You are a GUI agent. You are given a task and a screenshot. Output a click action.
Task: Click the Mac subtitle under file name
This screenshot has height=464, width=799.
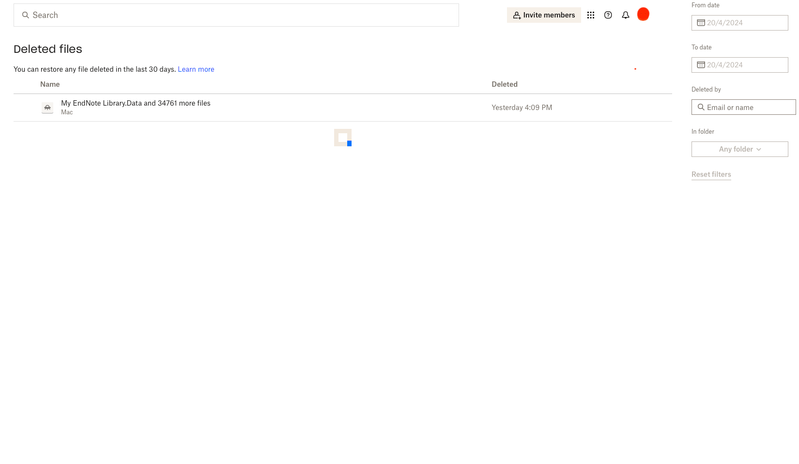point(67,113)
